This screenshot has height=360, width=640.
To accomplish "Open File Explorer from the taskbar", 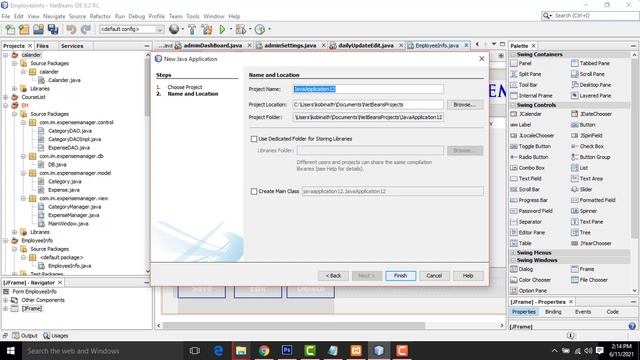I will [241, 351].
